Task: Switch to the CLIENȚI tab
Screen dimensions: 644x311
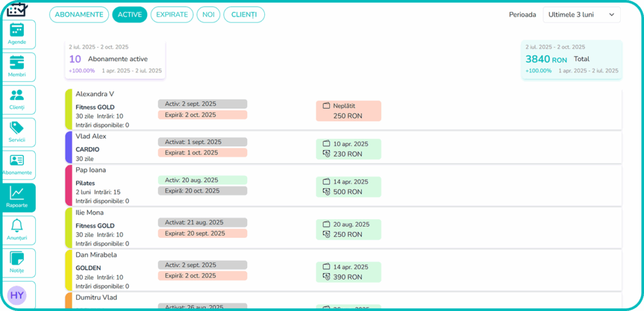Action: (244, 14)
